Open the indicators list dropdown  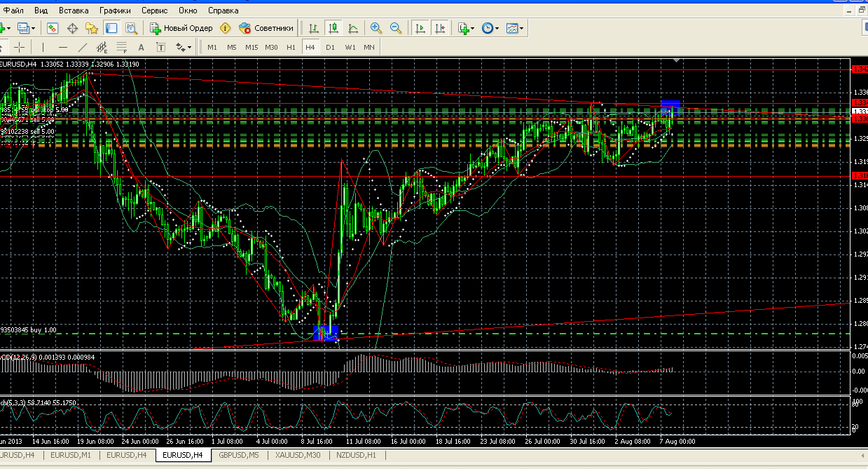(x=467, y=28)
